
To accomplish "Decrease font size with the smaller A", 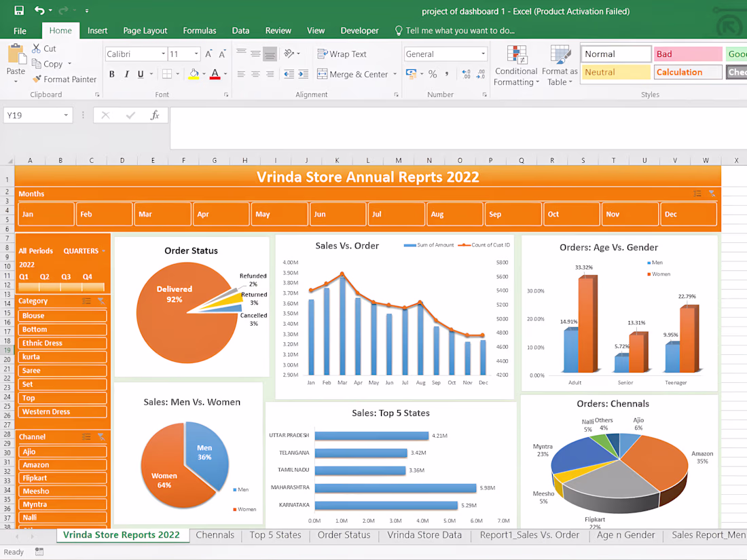I will point(221,54).
